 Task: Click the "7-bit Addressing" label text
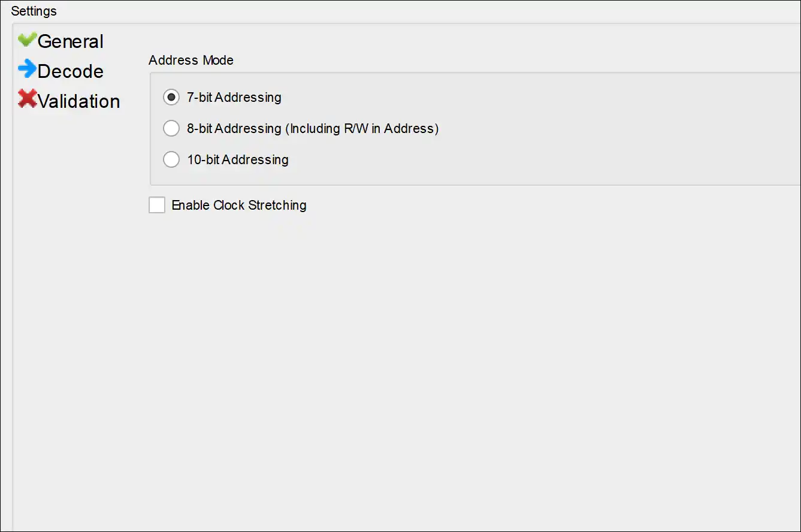[234, 97]
